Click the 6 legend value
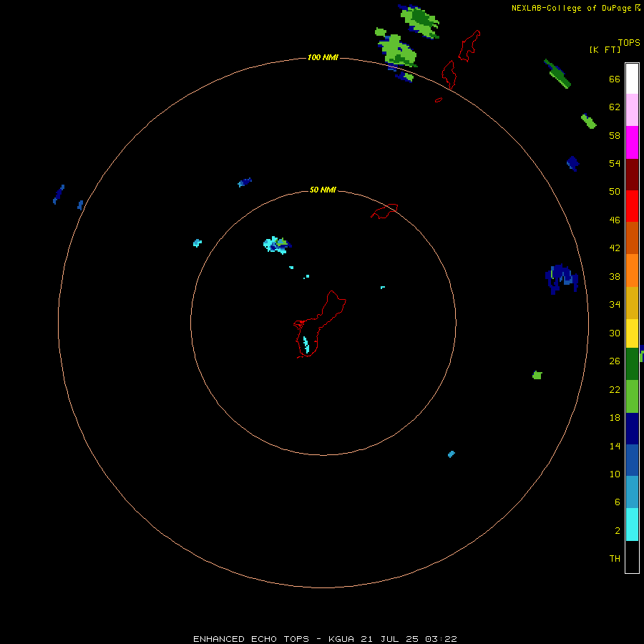 tap(618, 502)
